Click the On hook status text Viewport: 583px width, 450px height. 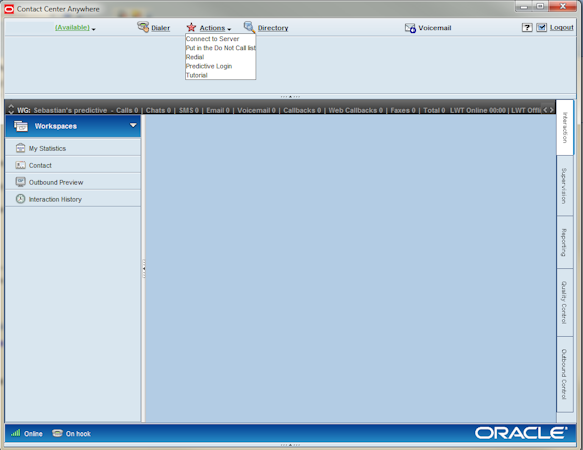[78, 434]
